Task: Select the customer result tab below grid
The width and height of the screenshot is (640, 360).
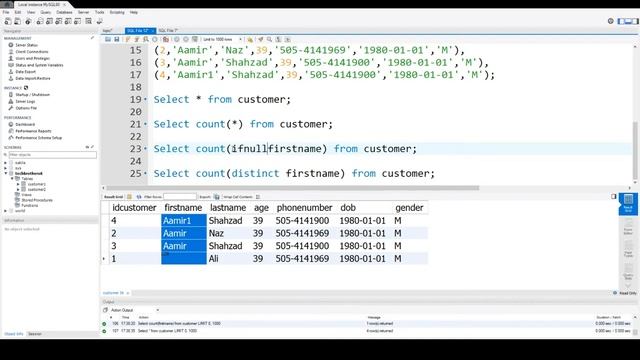Action: tap(116, 293)
